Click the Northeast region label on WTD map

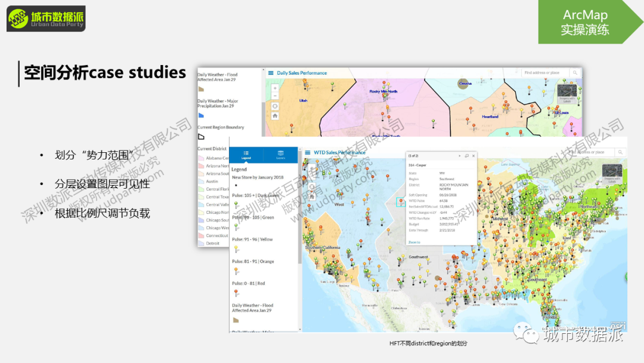click(589, 207)
